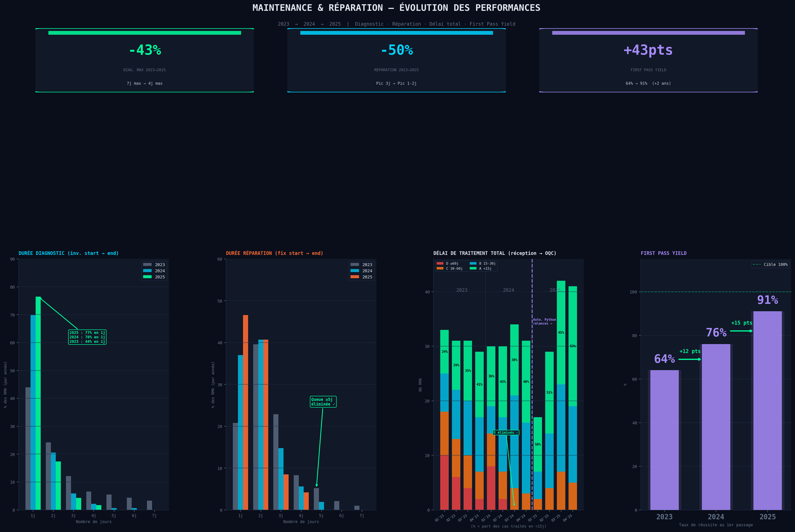The width and height of the screenshot is (795, 532).
Task: Toggle the 'Cible 100%' target line legend
Action: [771, 264]
